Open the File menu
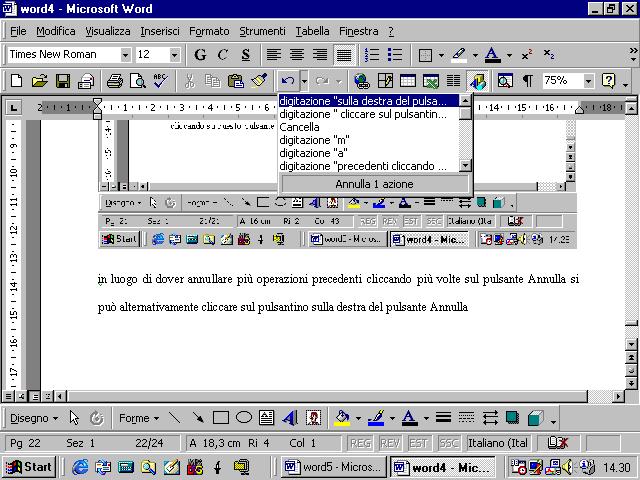Screen dimensions: 640x480 pyautogui.click(x=18, y=31)
